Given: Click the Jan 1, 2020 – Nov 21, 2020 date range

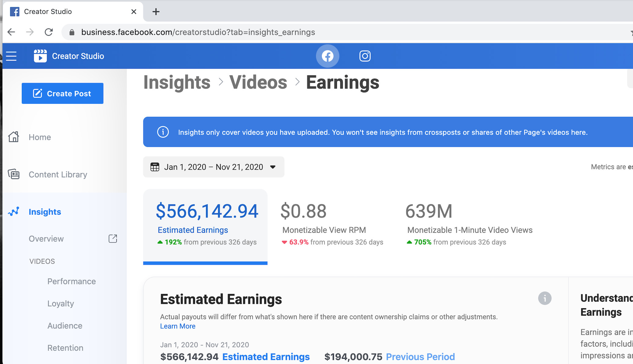Looking at the screenshot, I should click(214, 167).
